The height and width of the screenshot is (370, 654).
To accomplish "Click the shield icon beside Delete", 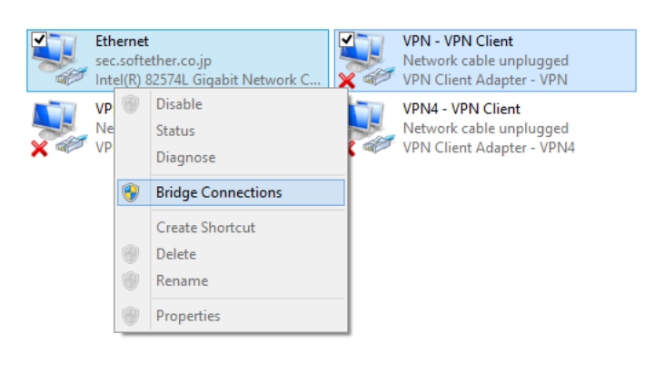I will point(131,254).
